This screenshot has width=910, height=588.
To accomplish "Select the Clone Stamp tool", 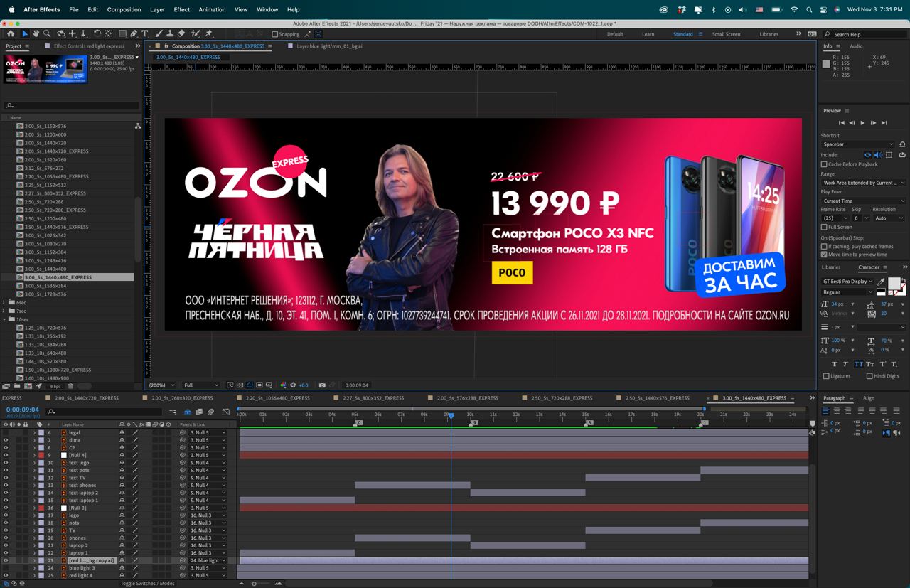I will click(x=170, y=33).
